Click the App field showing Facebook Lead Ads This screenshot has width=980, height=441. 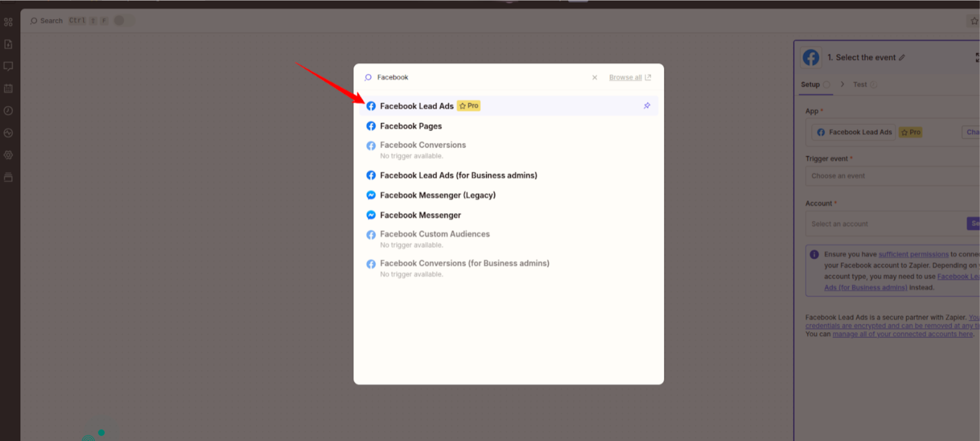tap(893, 132)
